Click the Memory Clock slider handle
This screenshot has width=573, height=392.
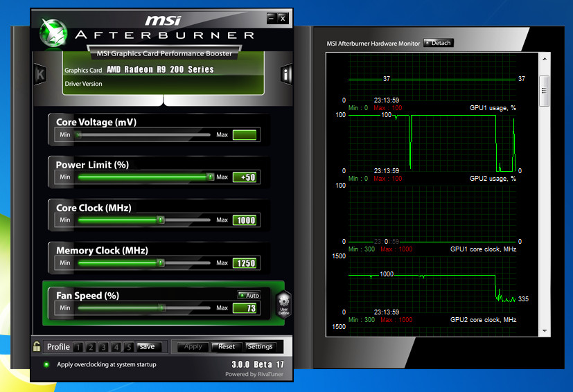(161, 262)
